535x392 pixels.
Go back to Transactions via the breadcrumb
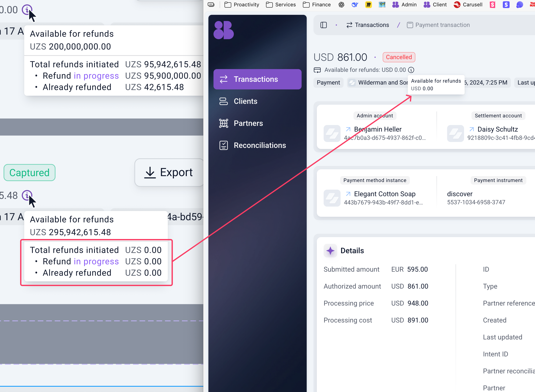pyautogui.click(x=368, y=25)
